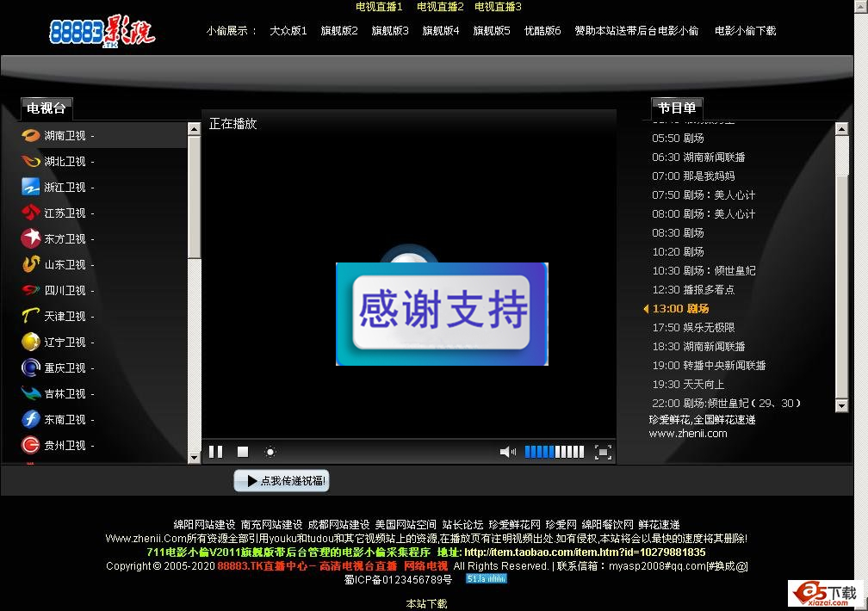868x611 pixels.
Task: Click the 13:00 剧场 current program entry
Action: [680, 308]
